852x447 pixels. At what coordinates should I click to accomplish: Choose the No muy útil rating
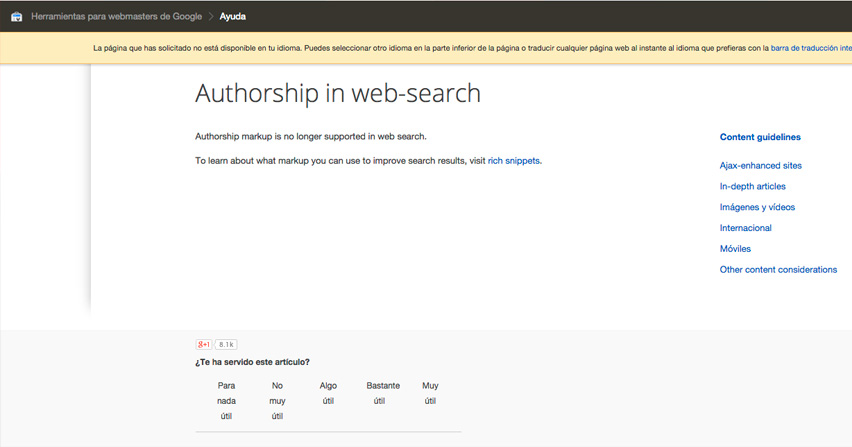click(x=277, y=401)
